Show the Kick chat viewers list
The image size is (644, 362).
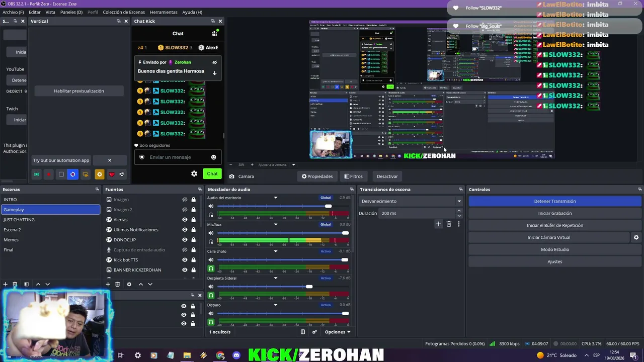click(x=214, y=33)
